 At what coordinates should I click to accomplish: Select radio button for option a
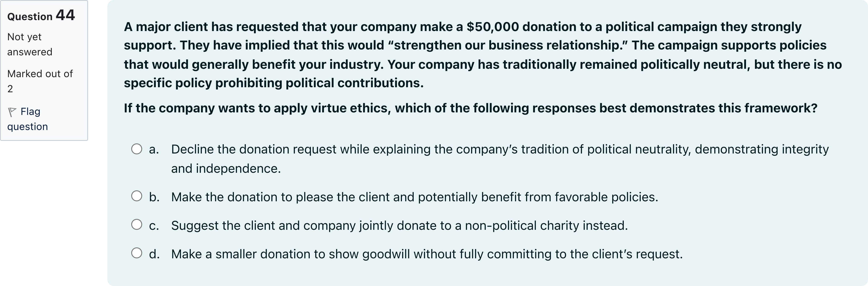pos(136,149)
